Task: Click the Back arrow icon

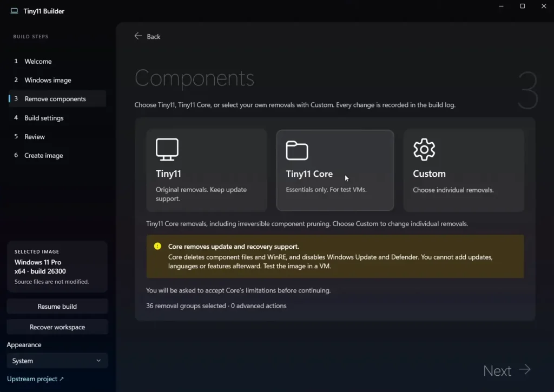Action: click(138, 36)
